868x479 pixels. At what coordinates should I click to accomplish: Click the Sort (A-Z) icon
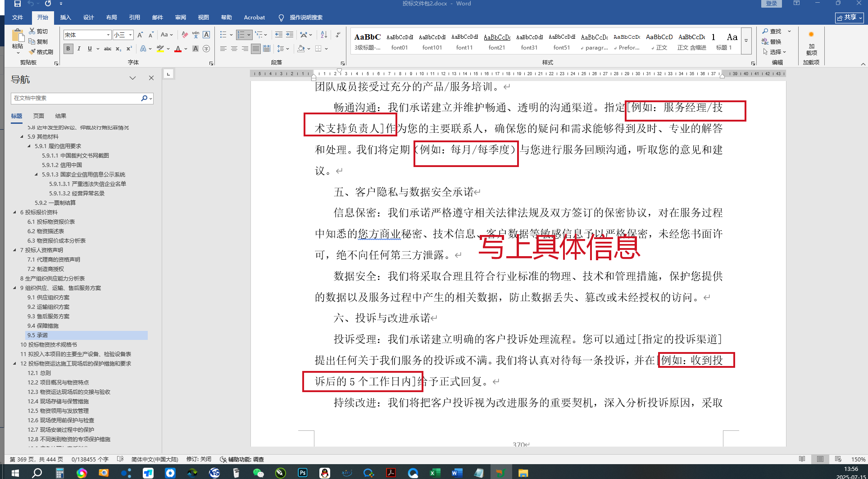[324, 35]
